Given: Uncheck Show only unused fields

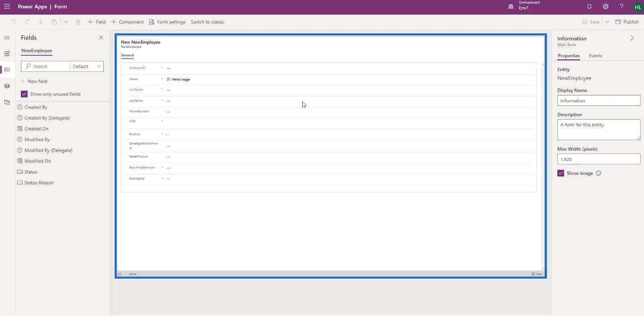Looking at the screenshot, I should 24,94.
